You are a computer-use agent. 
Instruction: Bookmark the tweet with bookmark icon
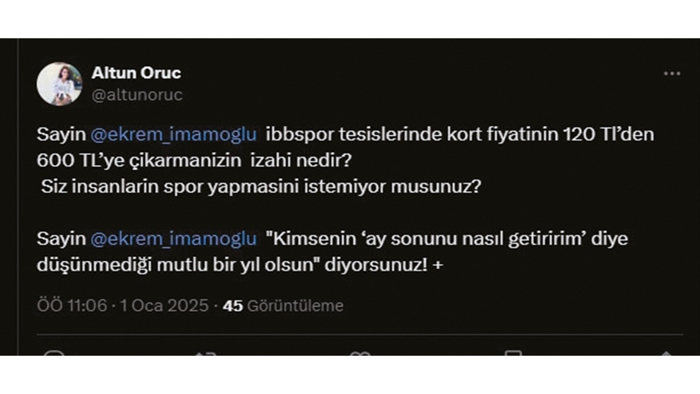click(513, 353)
